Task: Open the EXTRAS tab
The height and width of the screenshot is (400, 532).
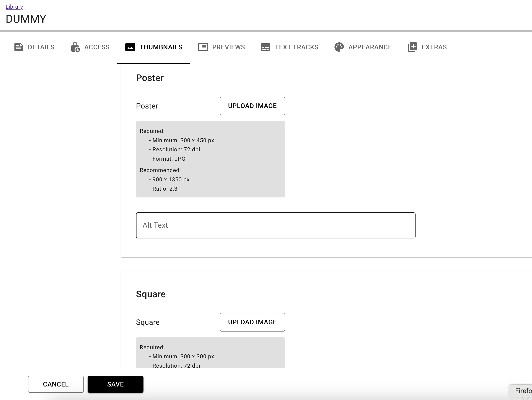Action: pos(427,47)
